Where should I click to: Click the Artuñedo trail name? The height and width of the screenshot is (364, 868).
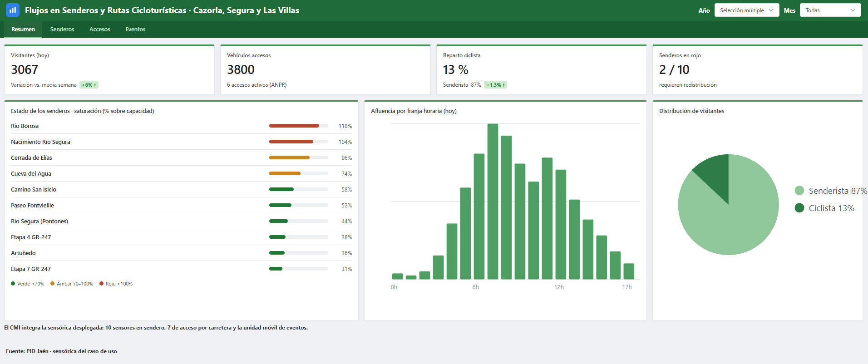pyautogui.click(x=23, y=253)
